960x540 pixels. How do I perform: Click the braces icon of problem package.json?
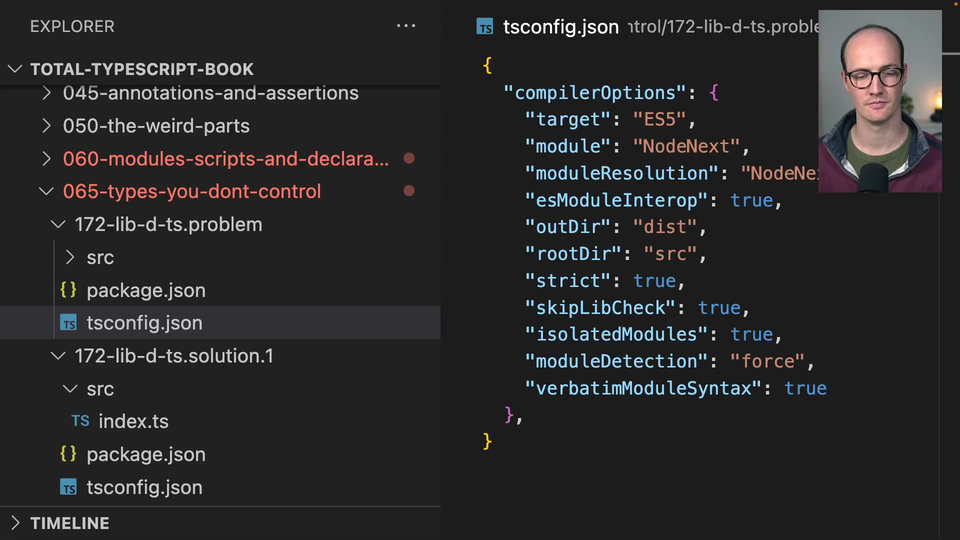click(x=68, y=291)
